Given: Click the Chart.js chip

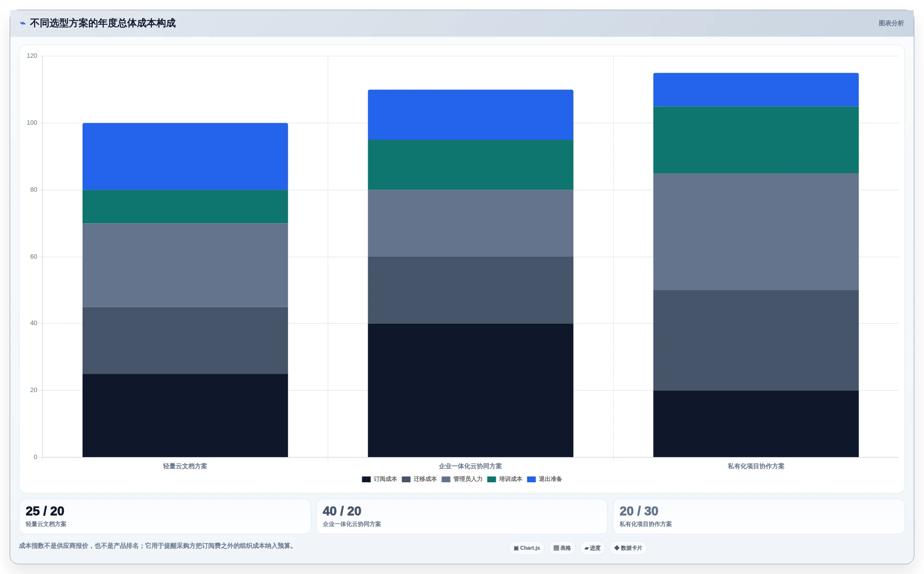Looking at the screenshot, I should click(x=527, y=548).
